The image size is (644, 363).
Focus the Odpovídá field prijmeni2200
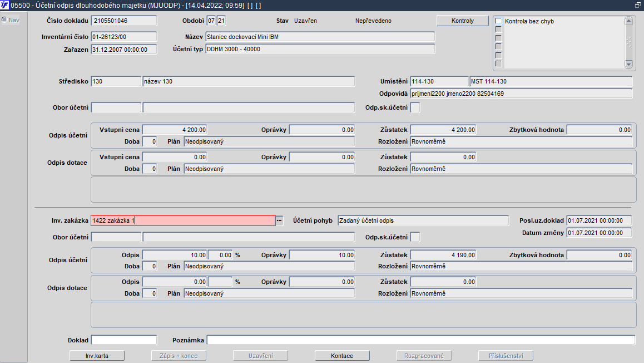[521, 94]
